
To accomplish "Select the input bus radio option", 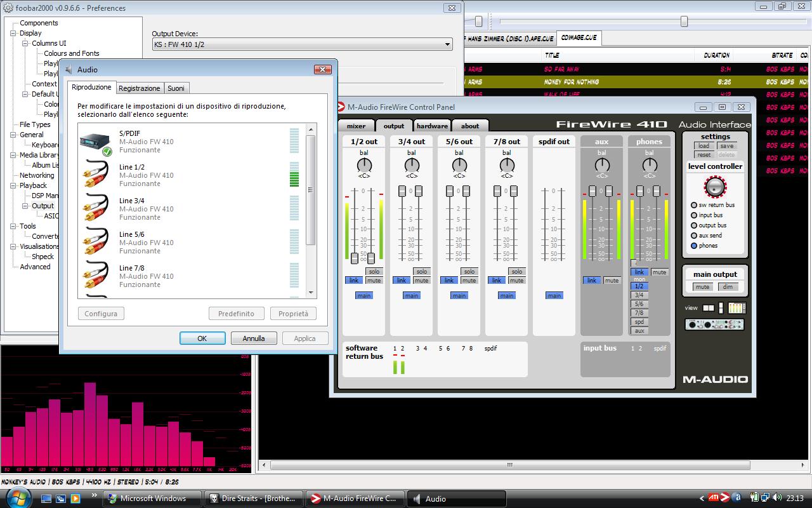I will 694,215.
